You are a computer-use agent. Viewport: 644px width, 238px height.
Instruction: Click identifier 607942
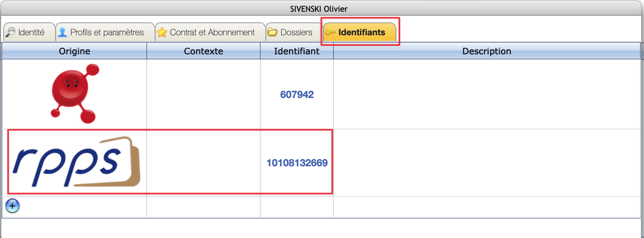[x=297, y=95]
